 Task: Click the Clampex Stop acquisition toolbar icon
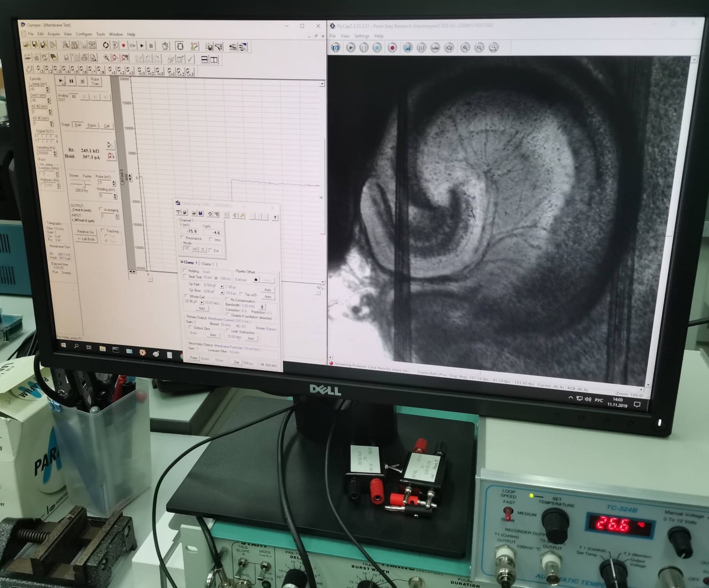[x=151, y=45]
